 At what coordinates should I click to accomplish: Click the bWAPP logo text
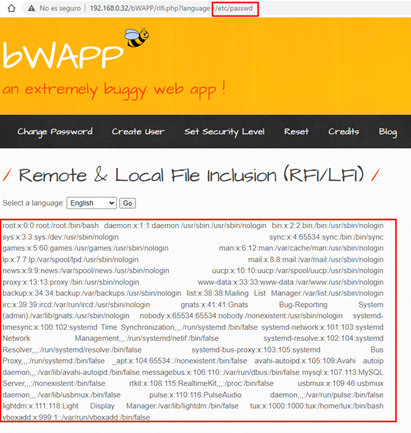63,55
